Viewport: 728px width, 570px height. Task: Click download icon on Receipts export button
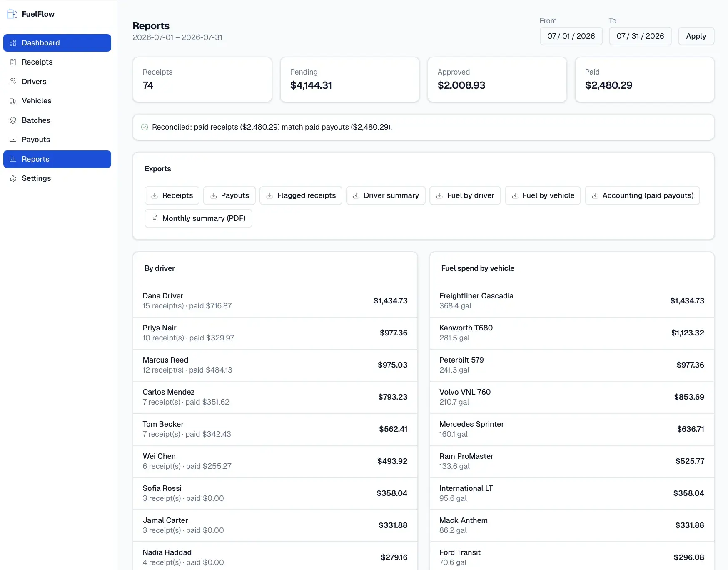(155, 195)
